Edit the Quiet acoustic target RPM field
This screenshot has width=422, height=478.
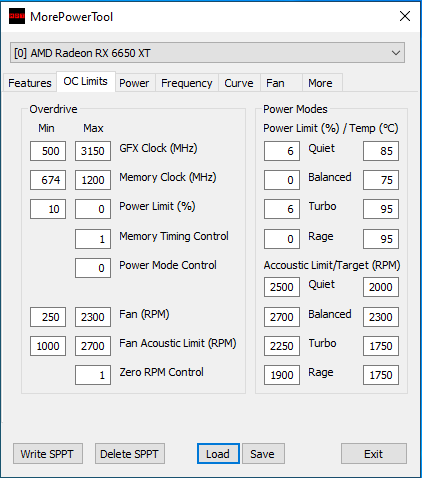(381, 287)
